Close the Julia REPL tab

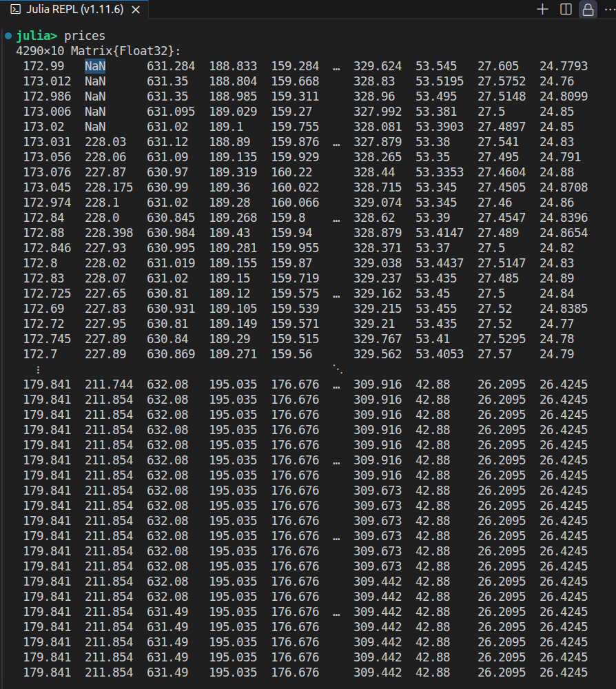pos(136,10)
